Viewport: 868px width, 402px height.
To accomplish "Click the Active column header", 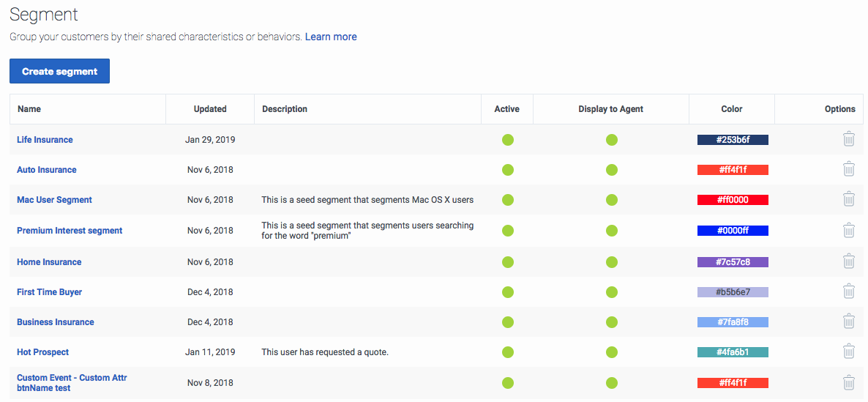I will (x=506, y=109).
